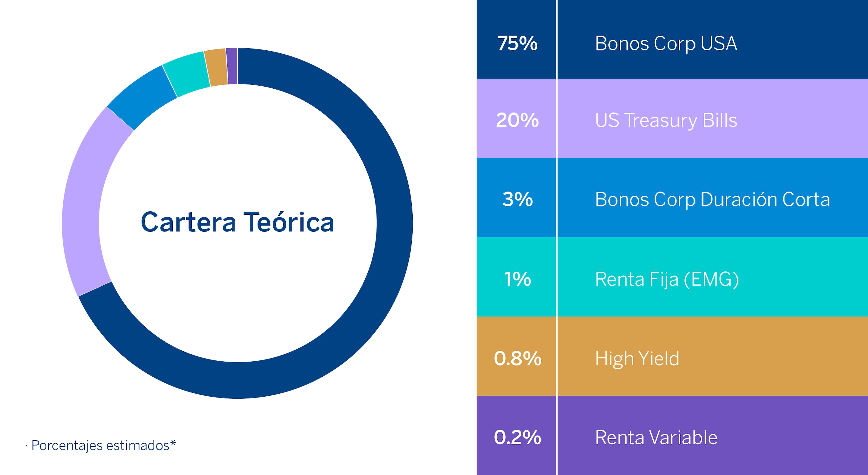Screen dimensions: 868x475
Task: Click the 75% value in legend
Action: [x=517, y=43]
